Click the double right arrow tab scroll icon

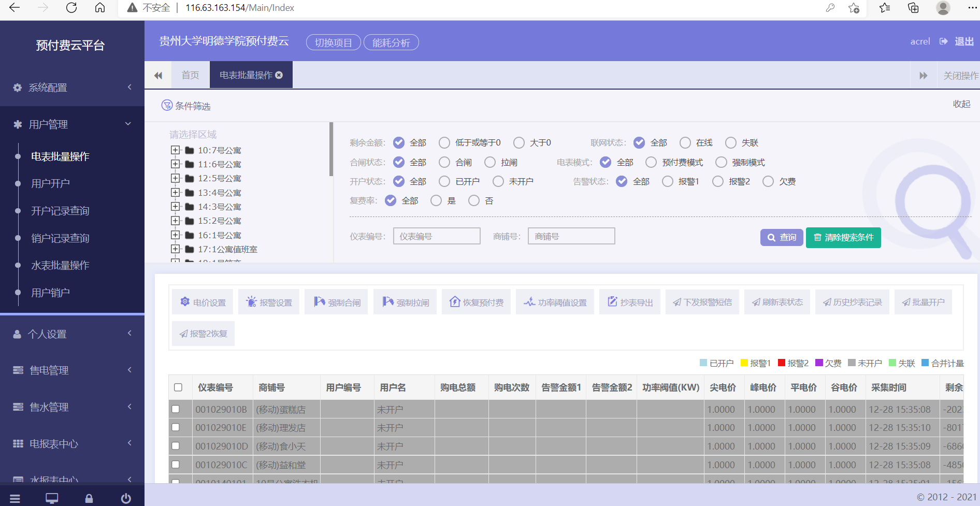[x=923, y=76]
